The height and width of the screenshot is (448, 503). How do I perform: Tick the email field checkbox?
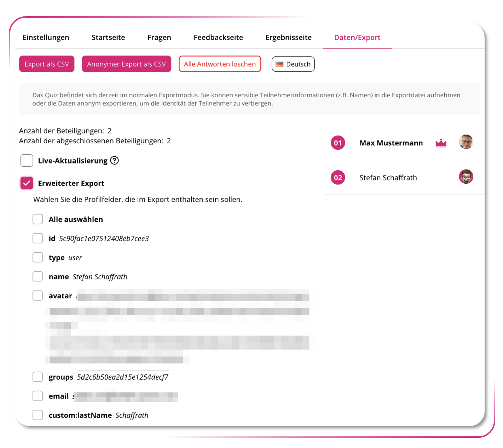(x=38, y=396)
